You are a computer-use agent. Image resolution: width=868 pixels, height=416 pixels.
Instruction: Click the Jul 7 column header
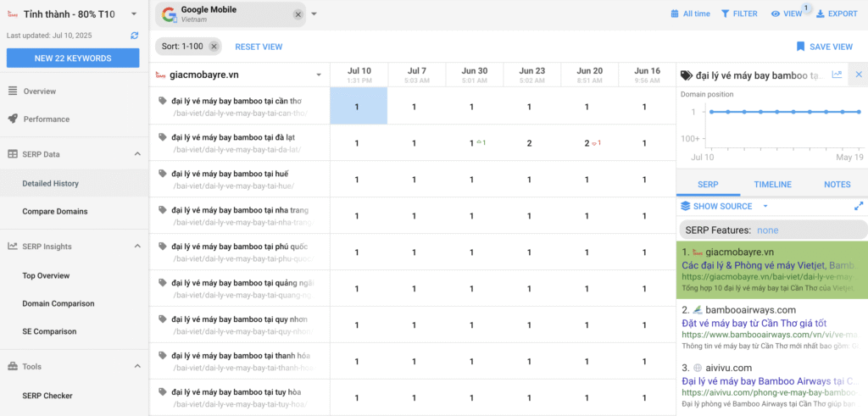pos(417,75)
